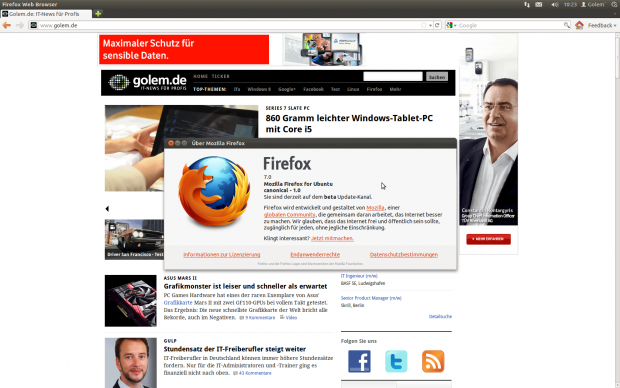Open the Grafikkarte inline link

coord(178,303)
